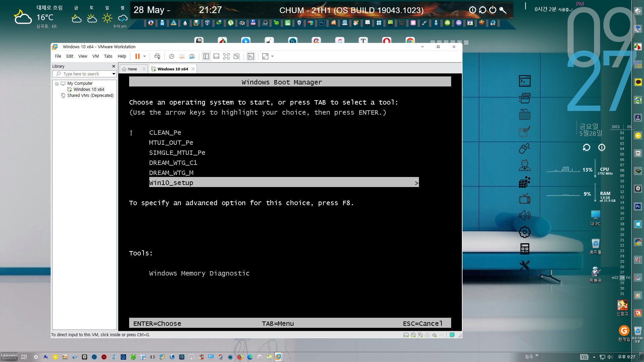This screenshot has height=362, width=644.
Task: Click the printer status icon
Action: coord(427,335)
